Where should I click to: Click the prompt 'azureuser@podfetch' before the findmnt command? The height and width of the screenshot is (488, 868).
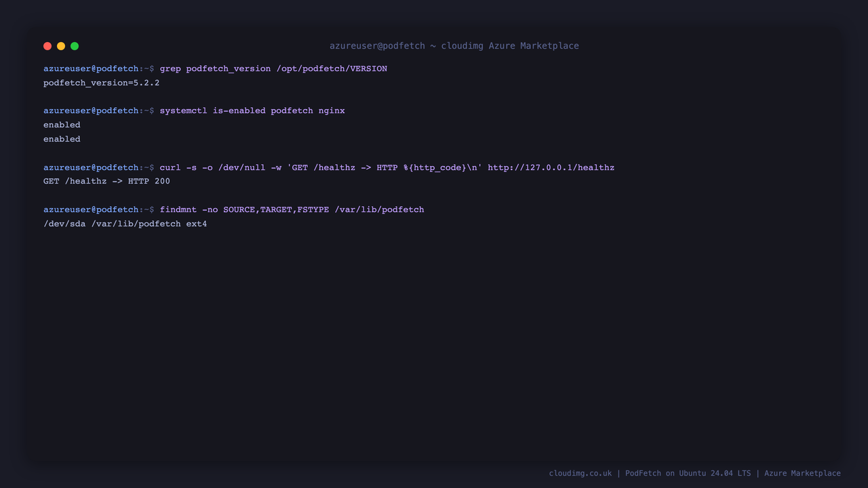click(91, 209)
